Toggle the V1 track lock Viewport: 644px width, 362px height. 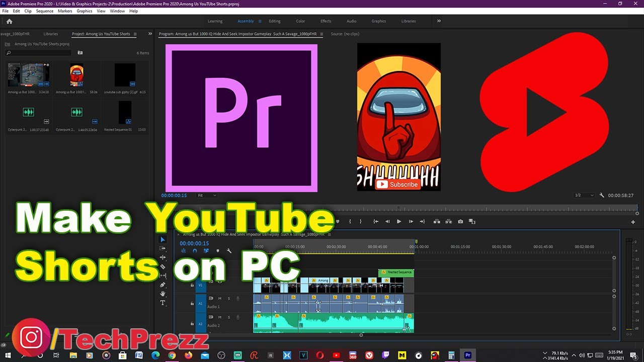tap(192, 285)
